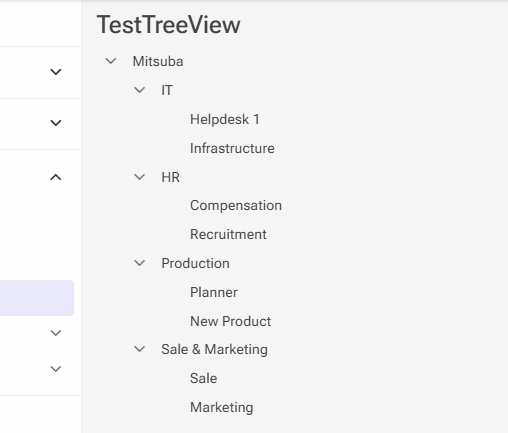Image resolution: width=508 pixels, height=433 pixels.
Task: Collapse the open sidebar section with up chevron
Action: click(x=56, y=177)
